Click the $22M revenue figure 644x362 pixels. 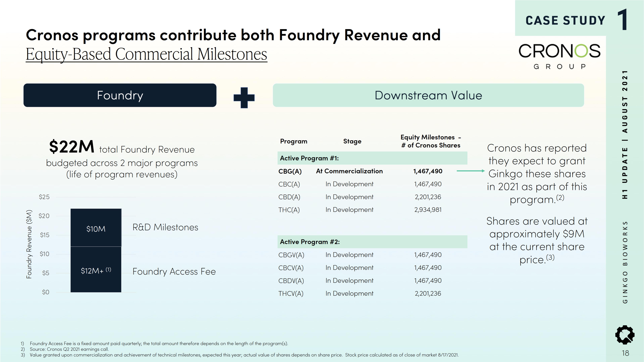click(x=71, y=146)
